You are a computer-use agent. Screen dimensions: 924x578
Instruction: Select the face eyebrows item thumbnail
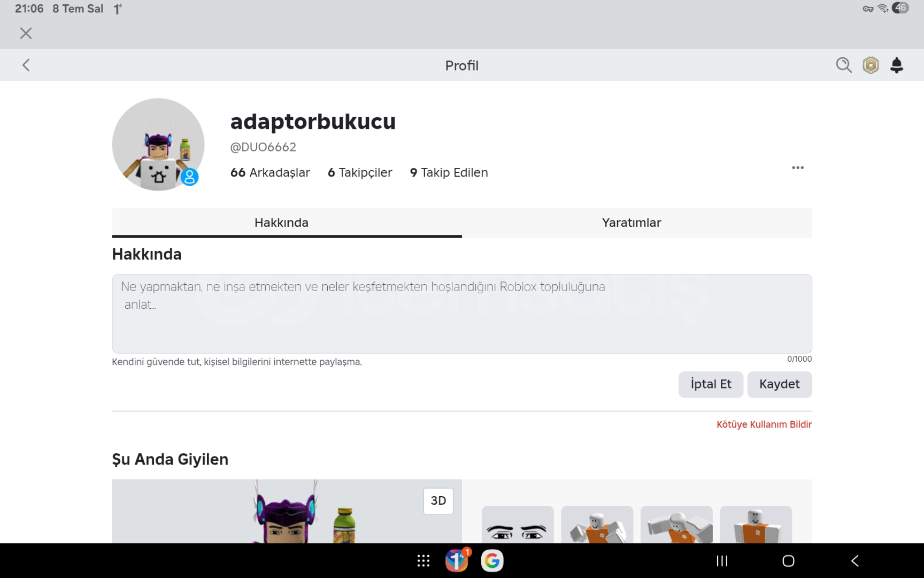tap(517, 524)
